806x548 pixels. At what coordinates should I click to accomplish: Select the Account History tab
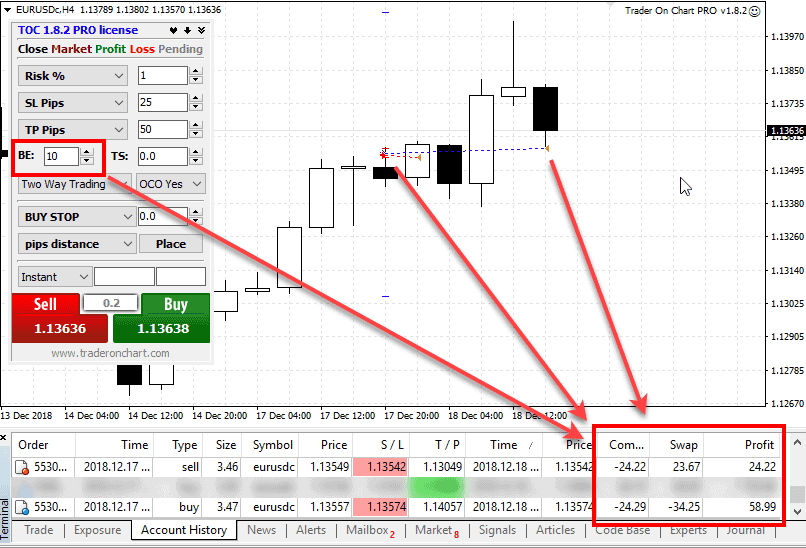184,530
